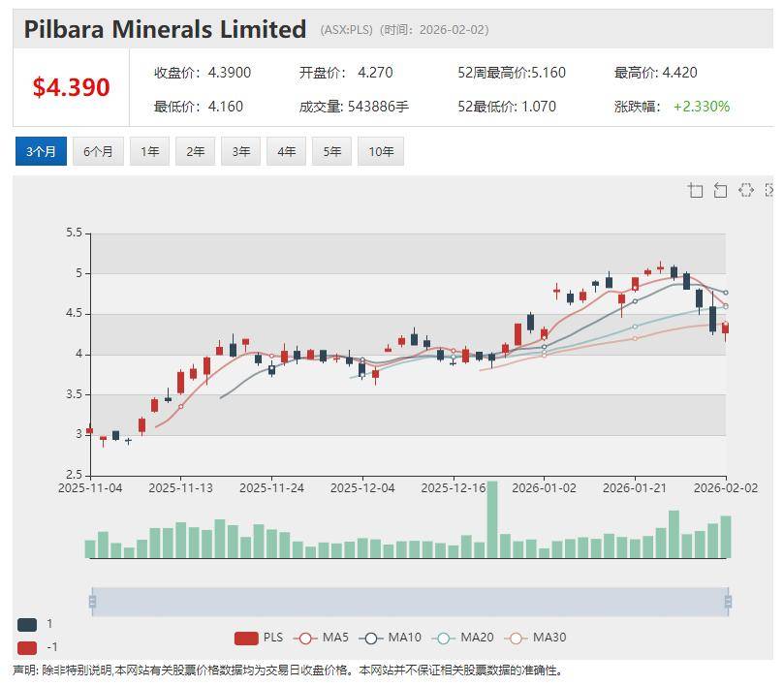This screenshot has width=784, height=686.
Task: Click the 2025-12-04 x-axis date label
Action: point(362,488)
